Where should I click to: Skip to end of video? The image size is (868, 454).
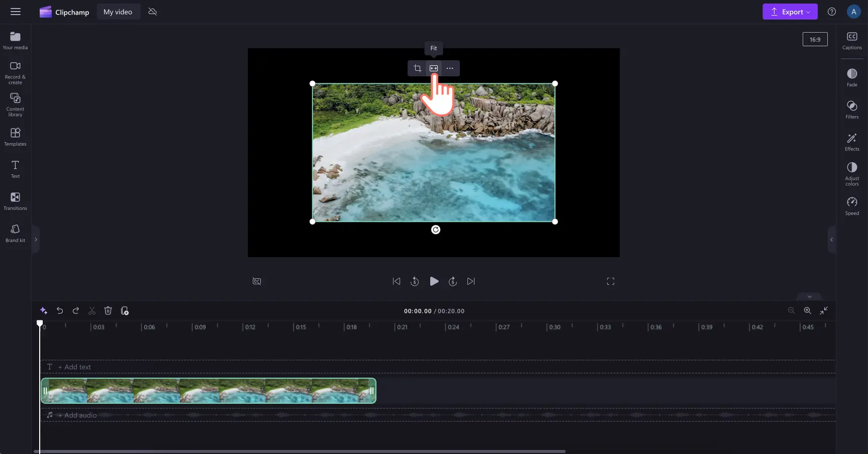click(471, 281)
